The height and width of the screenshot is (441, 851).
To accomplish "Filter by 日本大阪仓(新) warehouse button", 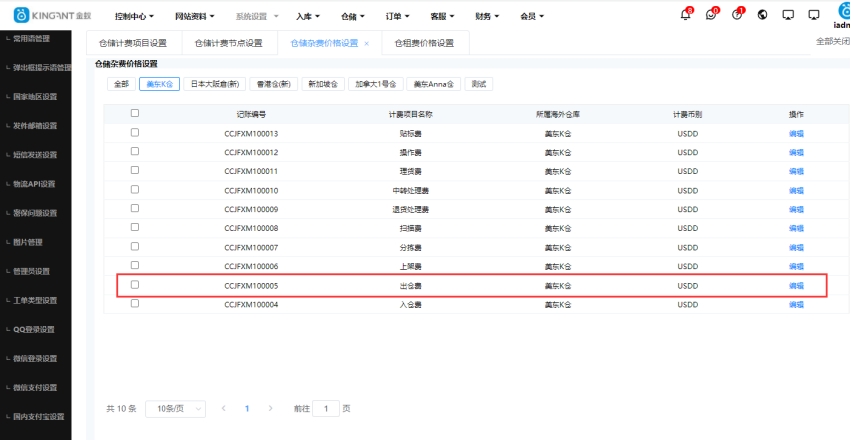I will click(213, 84).
